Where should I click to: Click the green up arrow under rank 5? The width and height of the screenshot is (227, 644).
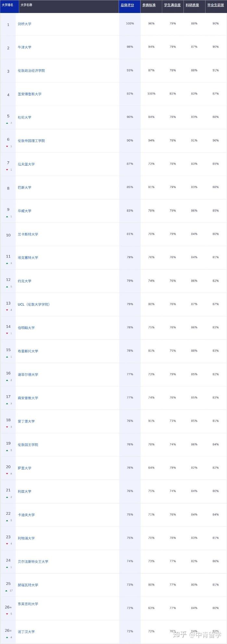point(7,123)
